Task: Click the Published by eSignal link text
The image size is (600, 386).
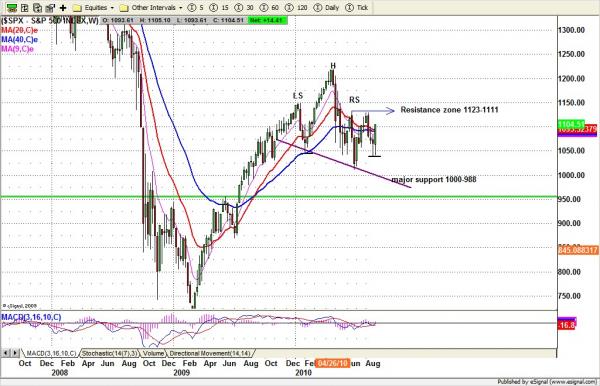Action: pos(547,382)
